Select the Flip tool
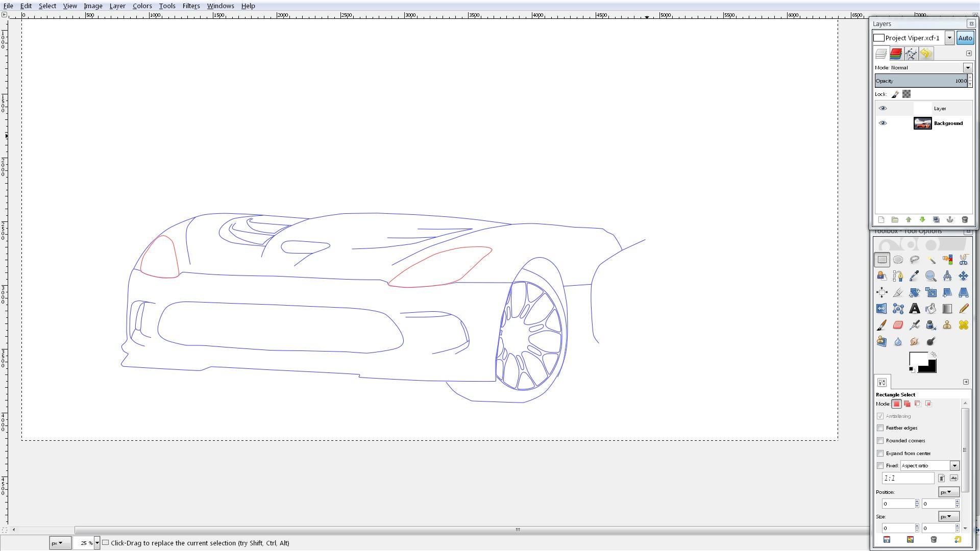The image size is (980, 551). (881, 309)
